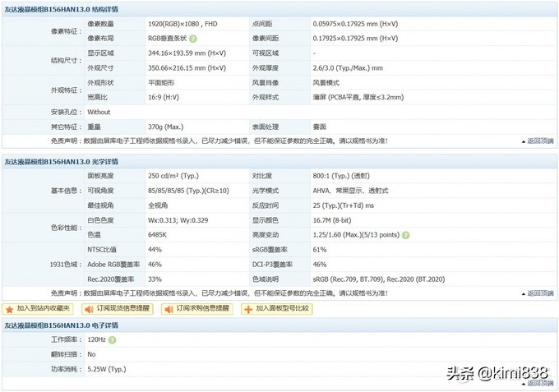Select value sRGB (Rec.709, BT.709), Rec.2020 (BT.2020)
Screen dimensions: 559x392
point(379,279)
